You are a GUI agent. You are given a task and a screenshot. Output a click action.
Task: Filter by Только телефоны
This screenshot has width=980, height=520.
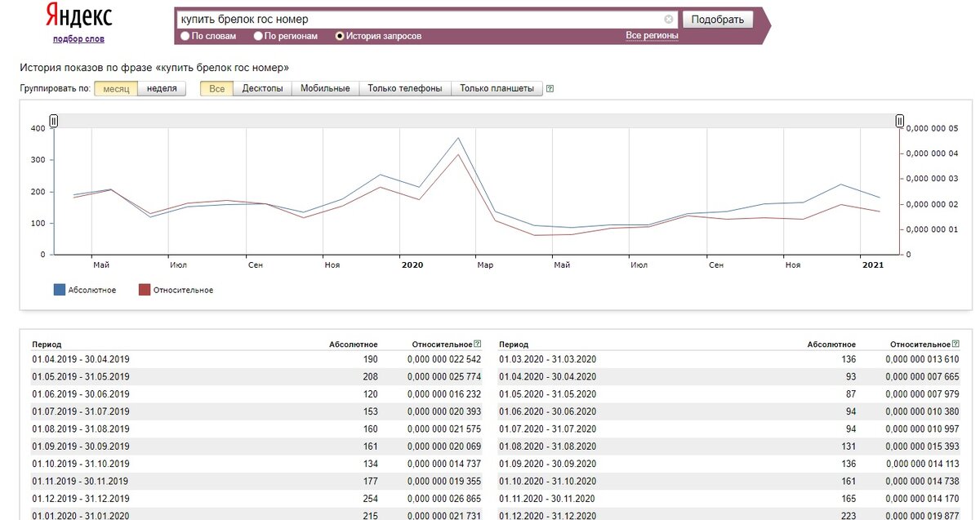[405, 88]
